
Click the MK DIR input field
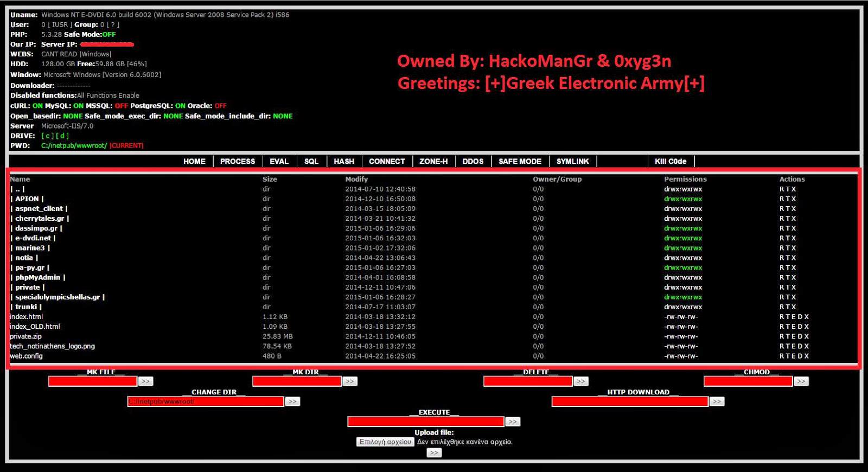(297, 381)
